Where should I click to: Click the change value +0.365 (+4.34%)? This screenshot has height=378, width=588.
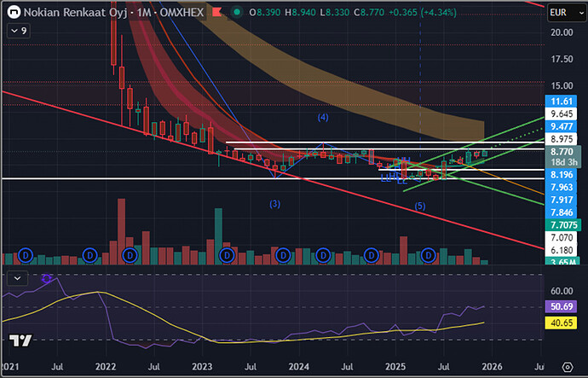(422, 13)
